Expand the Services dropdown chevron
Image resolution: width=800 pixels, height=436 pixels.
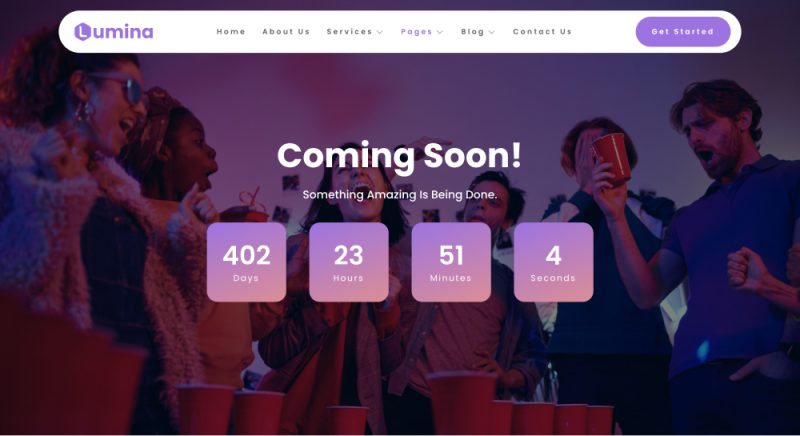(380, 32)
